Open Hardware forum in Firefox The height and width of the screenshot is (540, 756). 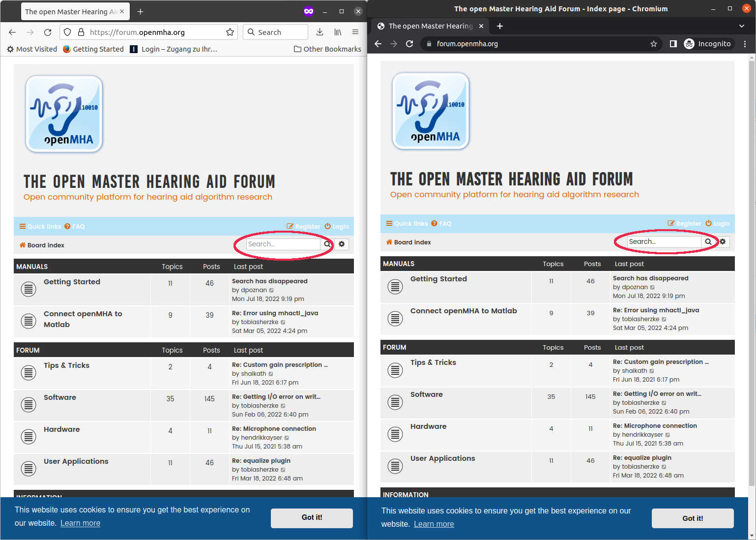click(61, 429)
